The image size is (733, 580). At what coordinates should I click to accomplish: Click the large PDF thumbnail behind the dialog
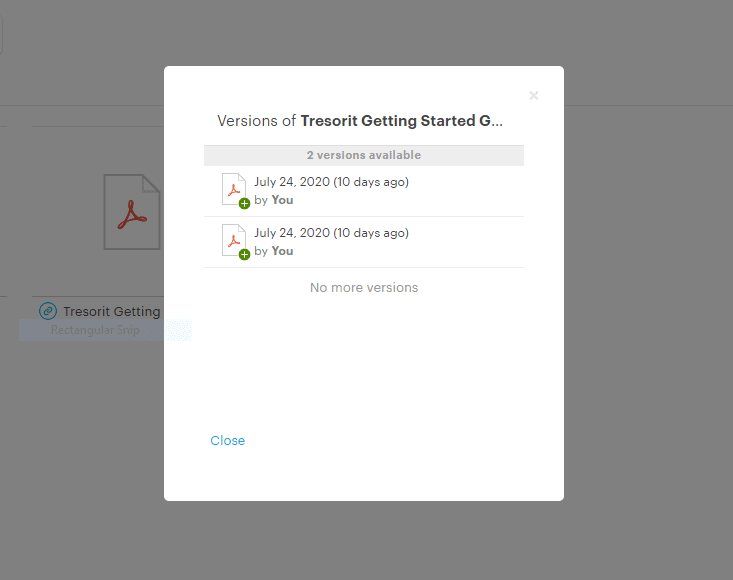click(x=133, y=212)
